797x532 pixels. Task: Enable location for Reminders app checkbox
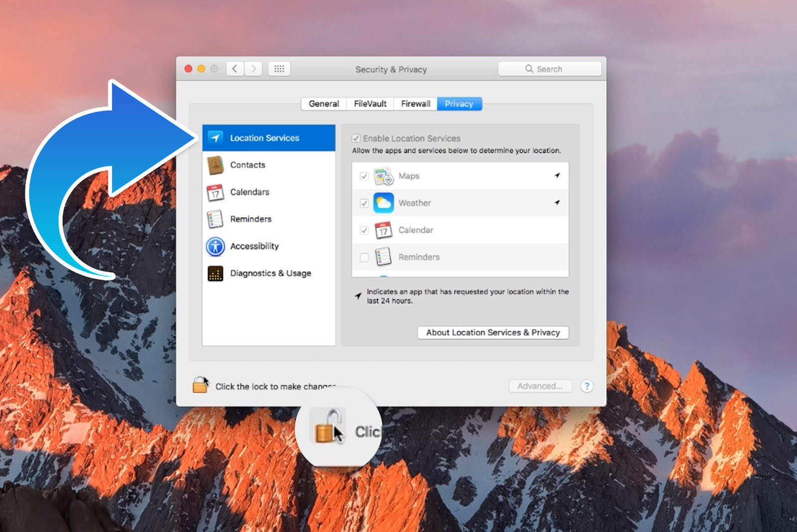coord(364,257)
